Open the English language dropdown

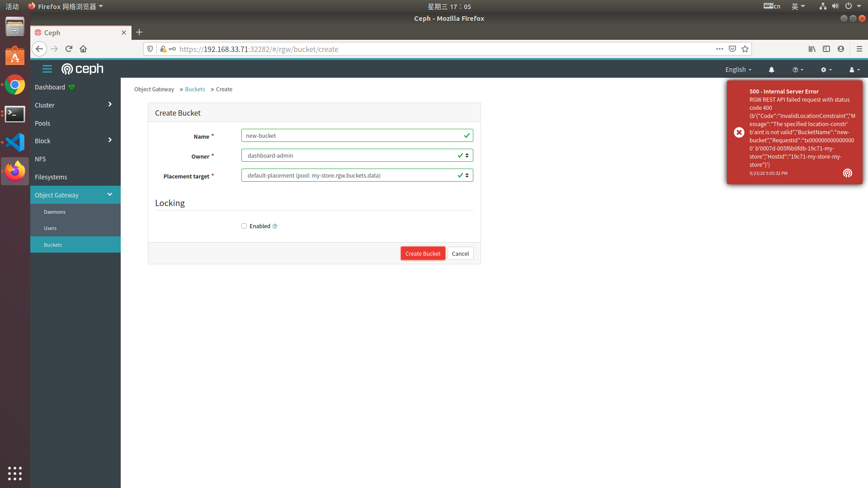point(737,70)
